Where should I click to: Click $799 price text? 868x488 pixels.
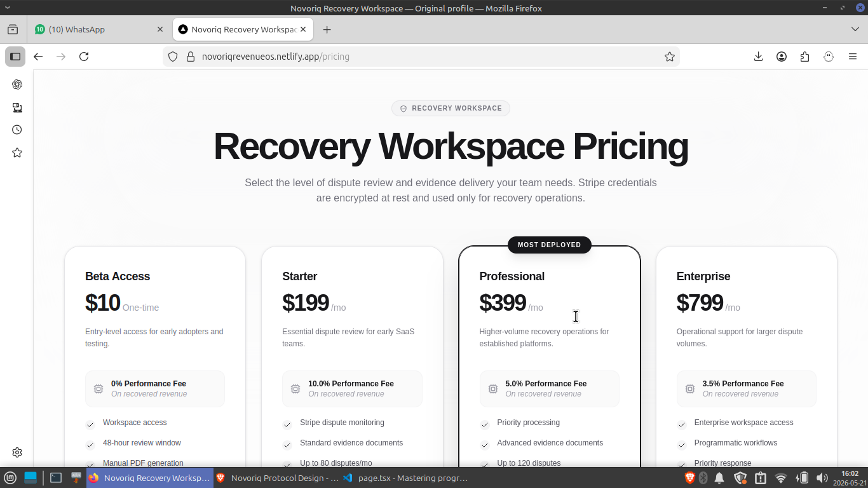click(x=700, y=303)
